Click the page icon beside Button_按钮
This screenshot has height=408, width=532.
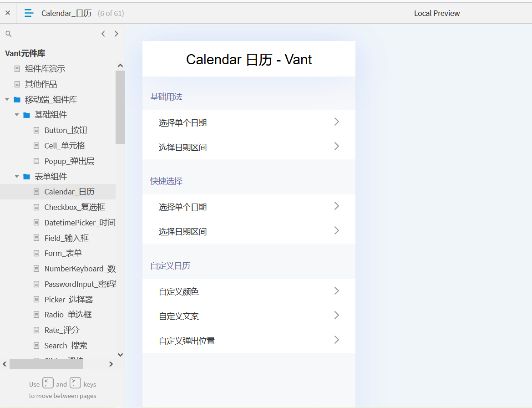[36, 130]
